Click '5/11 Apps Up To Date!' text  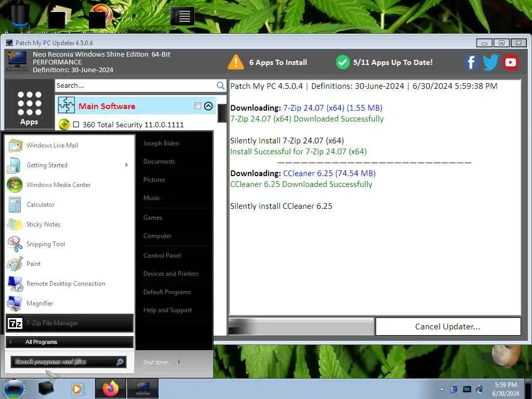tap(393, 62)
